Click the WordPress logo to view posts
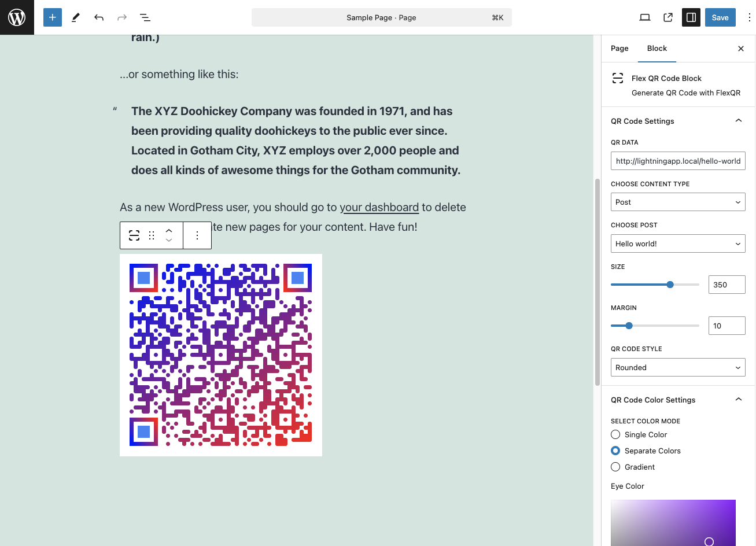This screenshot has width=756, height=546. 17,17
